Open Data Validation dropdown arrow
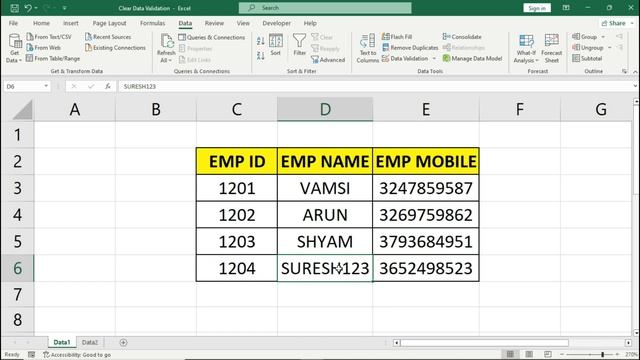 tap(434, 59)
